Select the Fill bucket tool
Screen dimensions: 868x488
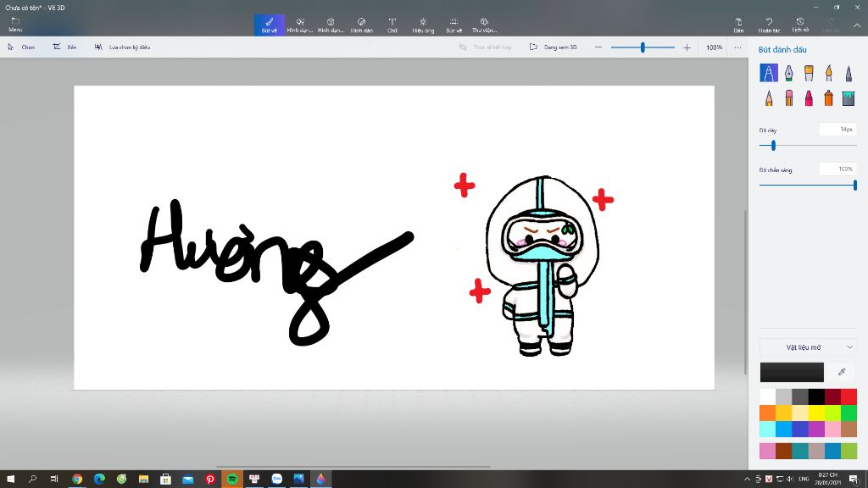[x=849, y=98]
